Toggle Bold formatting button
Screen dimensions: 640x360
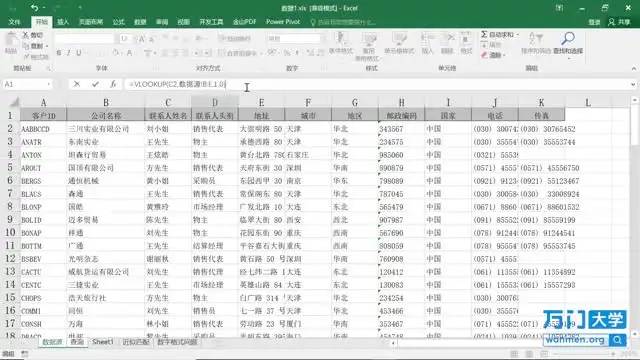[x=59, y=53]
